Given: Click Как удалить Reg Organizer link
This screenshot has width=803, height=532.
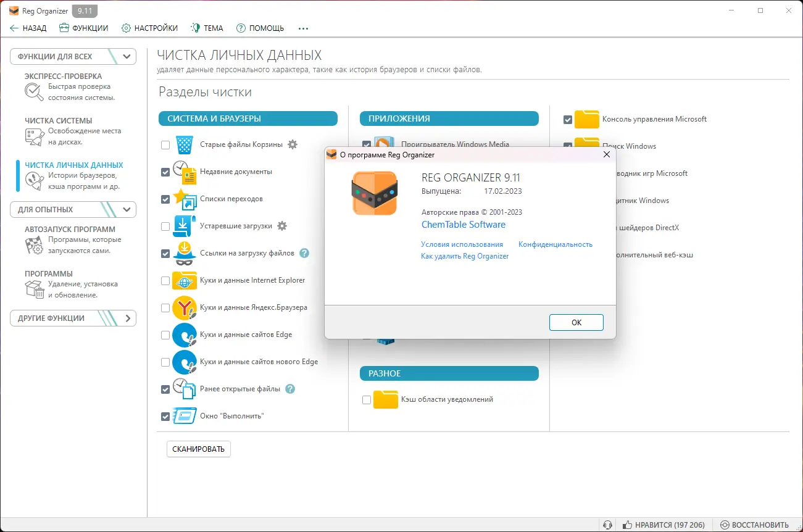Looking at the screenshot, I should [x=465, y=256].
